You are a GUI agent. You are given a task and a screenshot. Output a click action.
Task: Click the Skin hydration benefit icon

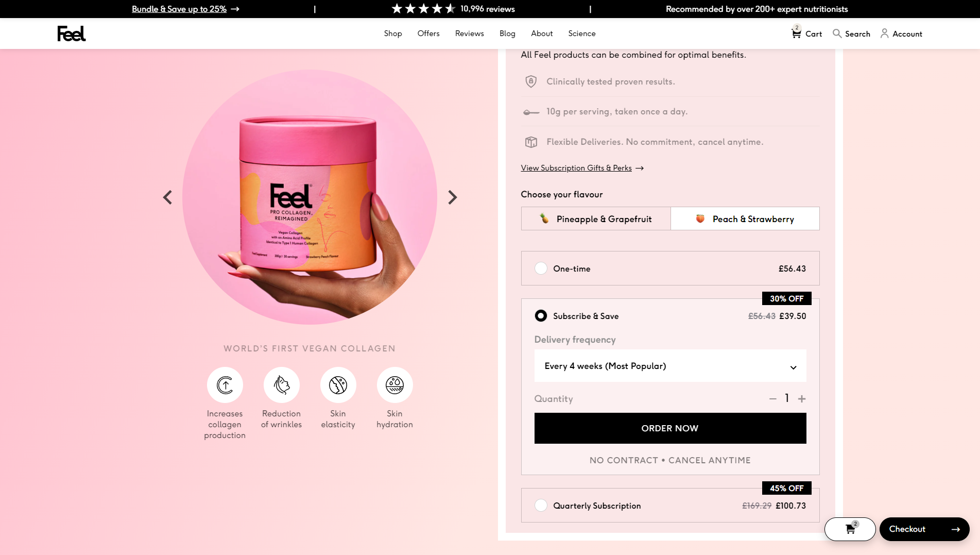[x=394, y=385]
